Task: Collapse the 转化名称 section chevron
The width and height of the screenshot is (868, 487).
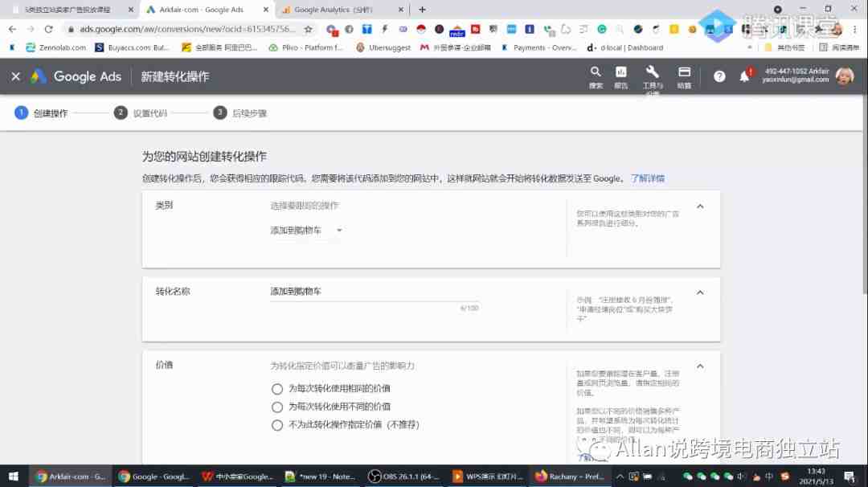Action: pyautogui.click(x=699, y=293)
